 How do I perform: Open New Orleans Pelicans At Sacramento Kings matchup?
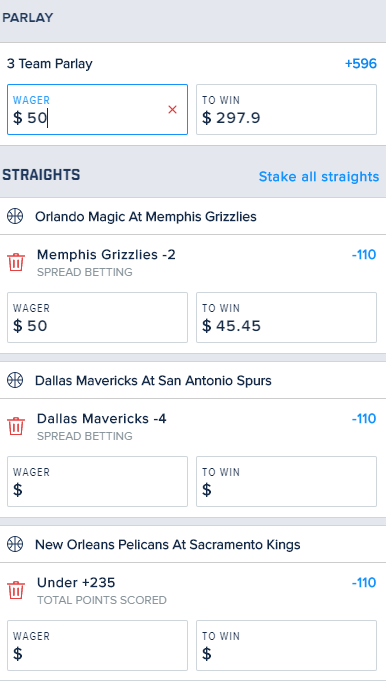pyautogui.click(x=168, y=544)
